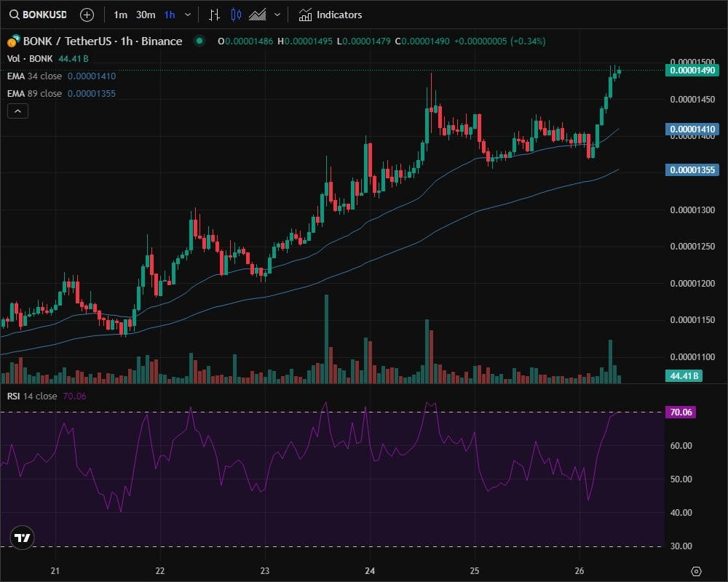Screen dimensions: 728x582
Task: Select the 1h timeframe
Action: [x=170, y=15]
